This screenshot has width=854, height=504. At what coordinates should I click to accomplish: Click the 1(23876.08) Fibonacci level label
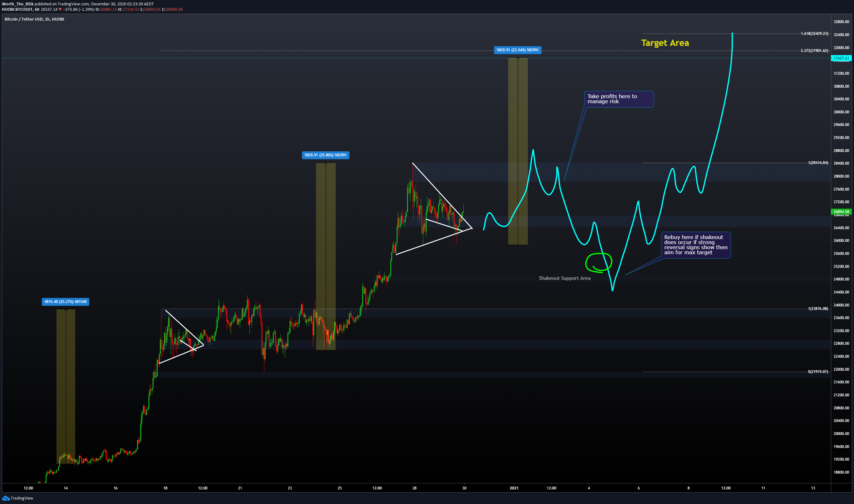point(818,309)
